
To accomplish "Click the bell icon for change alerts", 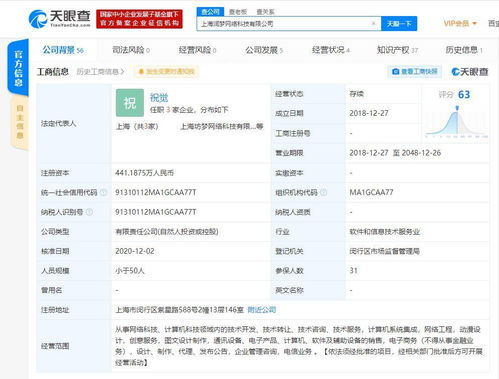I will pyautogui.click(x=141, y=72).
